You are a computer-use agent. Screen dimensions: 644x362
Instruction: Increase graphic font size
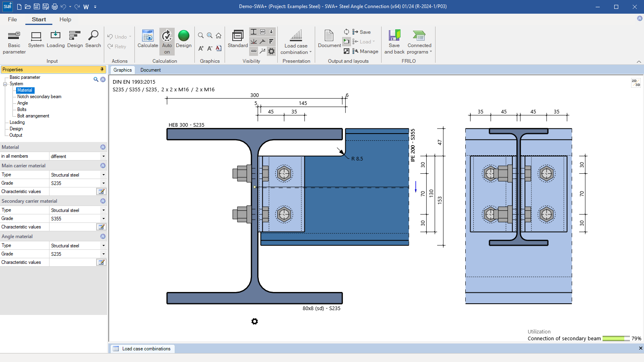(201, 48)
